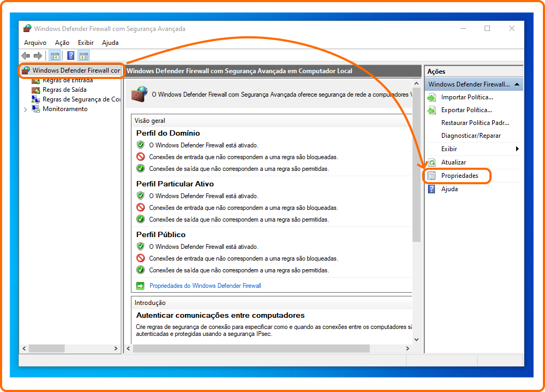This screenshot has height=392, width=545.
Task: Click the center pane scroll right arrow
Action: tap(407, 349)
